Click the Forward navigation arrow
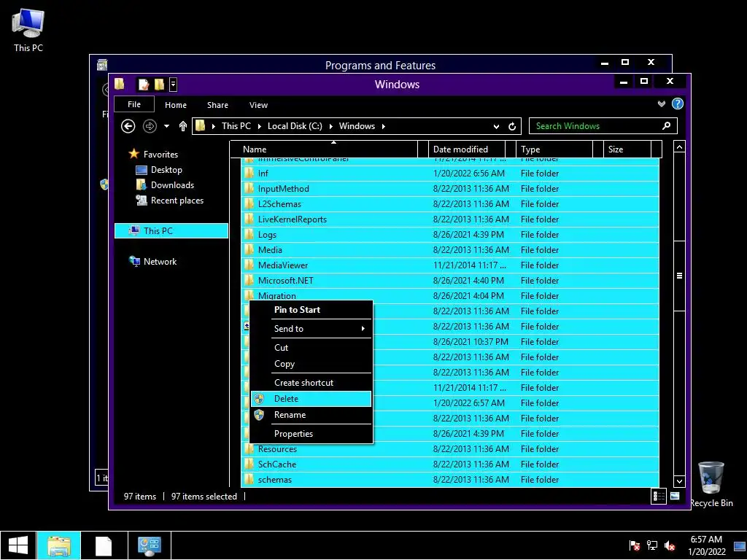Screen dimensions: 747x560 tap(150, 126)
